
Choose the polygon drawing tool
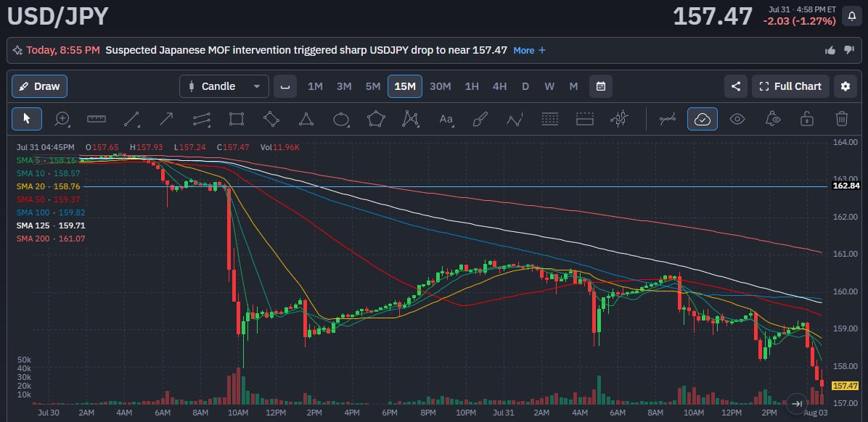377,119
